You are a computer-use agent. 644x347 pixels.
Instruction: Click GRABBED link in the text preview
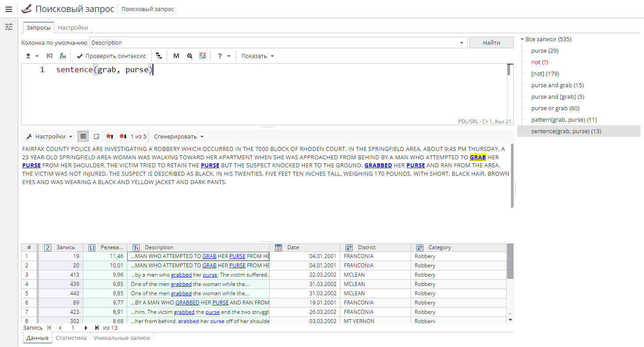point(378,165)
